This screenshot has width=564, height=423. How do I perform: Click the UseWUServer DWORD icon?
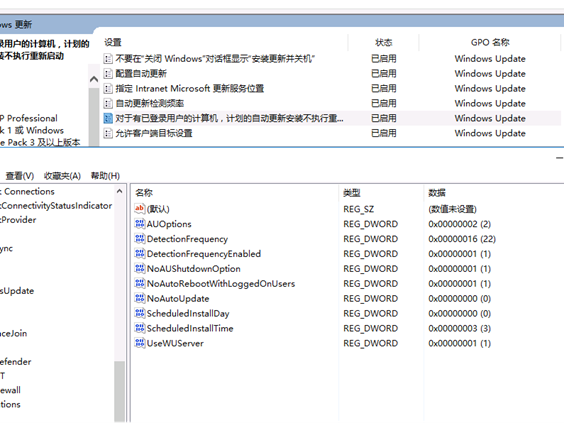tap(140, 343)
